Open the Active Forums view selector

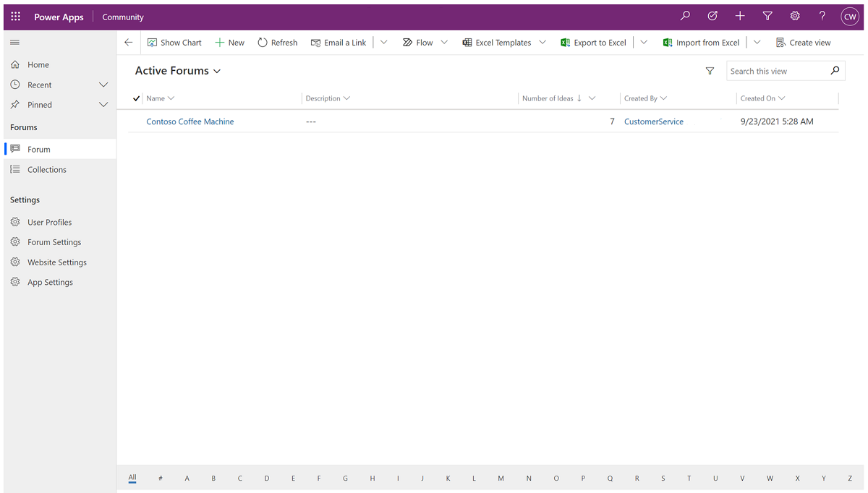[x=178, y=71]
